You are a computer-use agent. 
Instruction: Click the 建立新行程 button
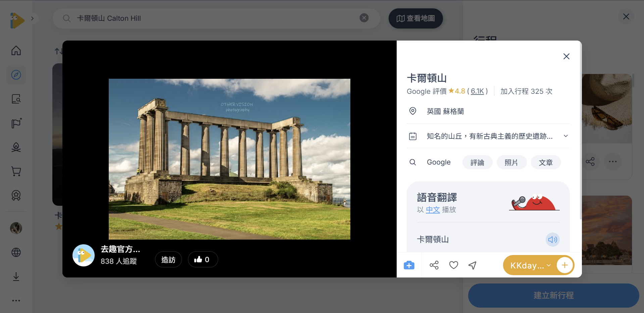(553, 296)
